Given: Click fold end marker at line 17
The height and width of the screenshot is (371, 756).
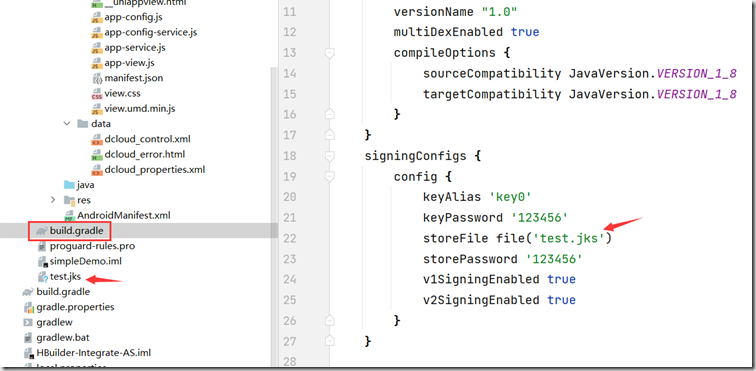Looking at the screenshot, I should coord(330,135).
